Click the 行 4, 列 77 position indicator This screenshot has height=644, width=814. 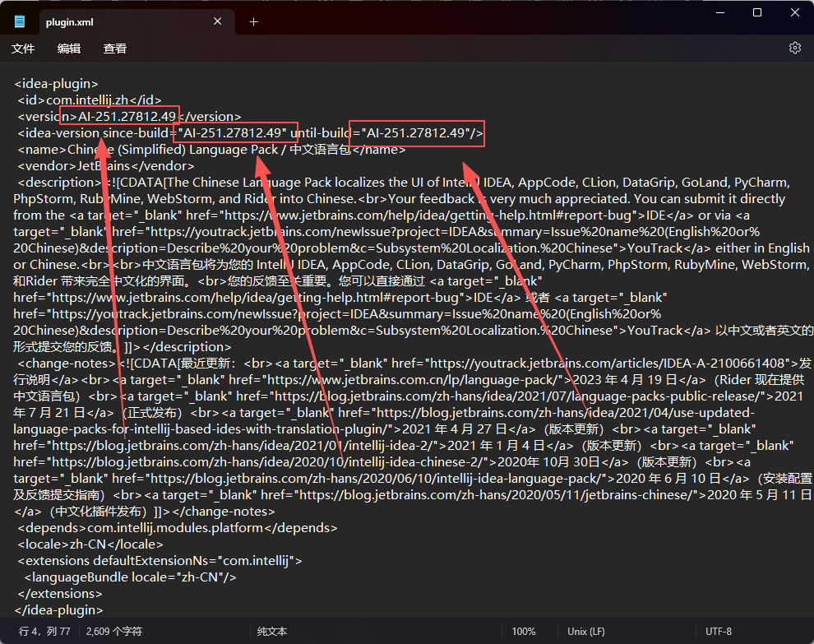[44, 632]
